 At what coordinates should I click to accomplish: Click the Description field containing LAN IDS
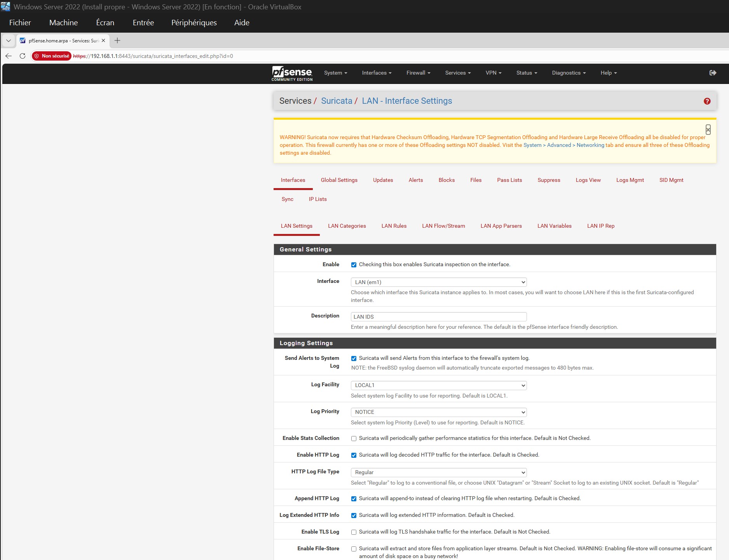click(x=439, y=317)
